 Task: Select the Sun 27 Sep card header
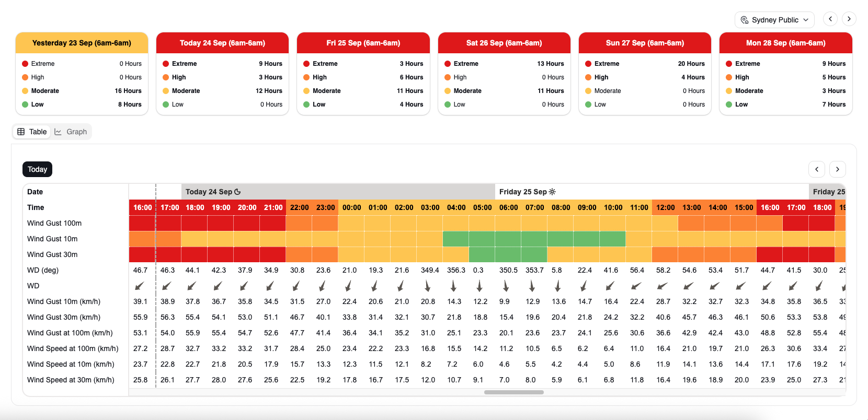pyautogui.click(x=645, y=43)
